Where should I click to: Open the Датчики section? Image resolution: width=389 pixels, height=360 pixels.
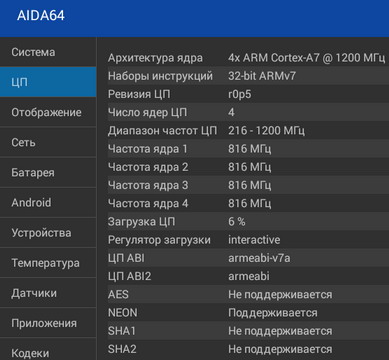pos(48,293)
